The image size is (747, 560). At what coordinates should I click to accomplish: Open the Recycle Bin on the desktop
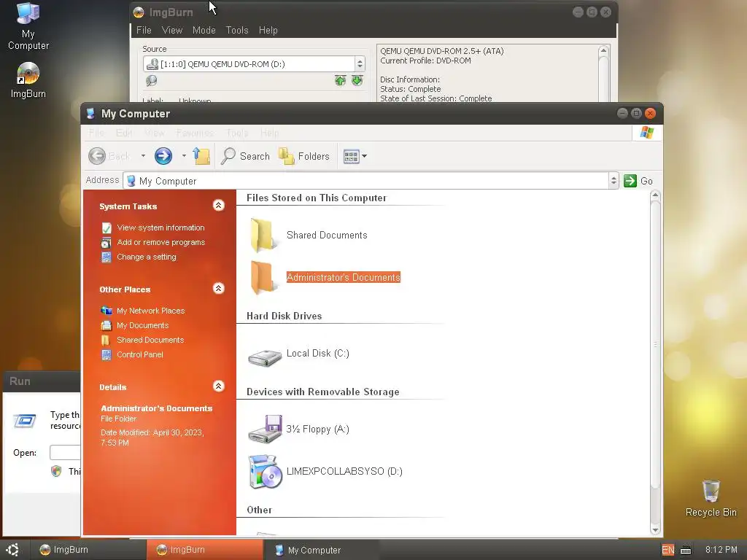[x=711, y=499]
